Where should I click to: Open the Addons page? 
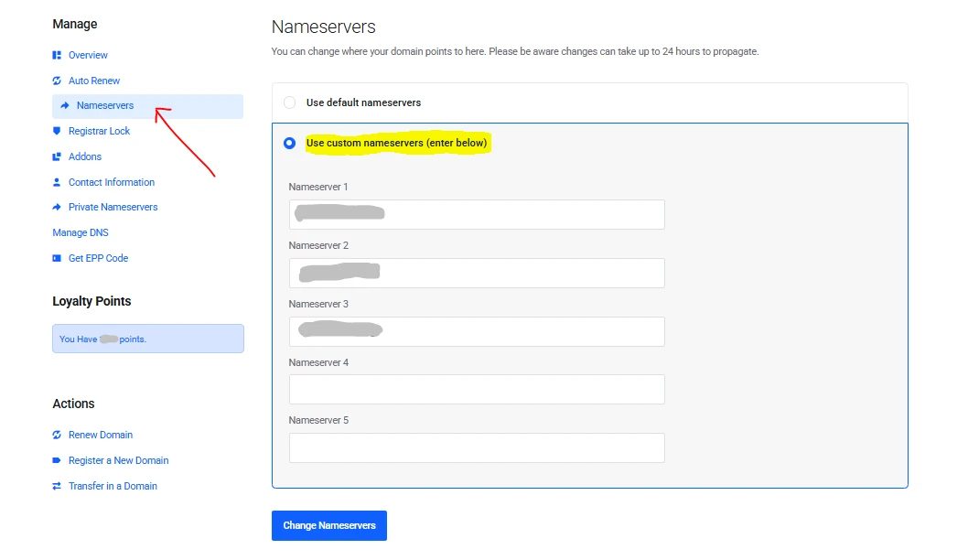click(84, 156)
